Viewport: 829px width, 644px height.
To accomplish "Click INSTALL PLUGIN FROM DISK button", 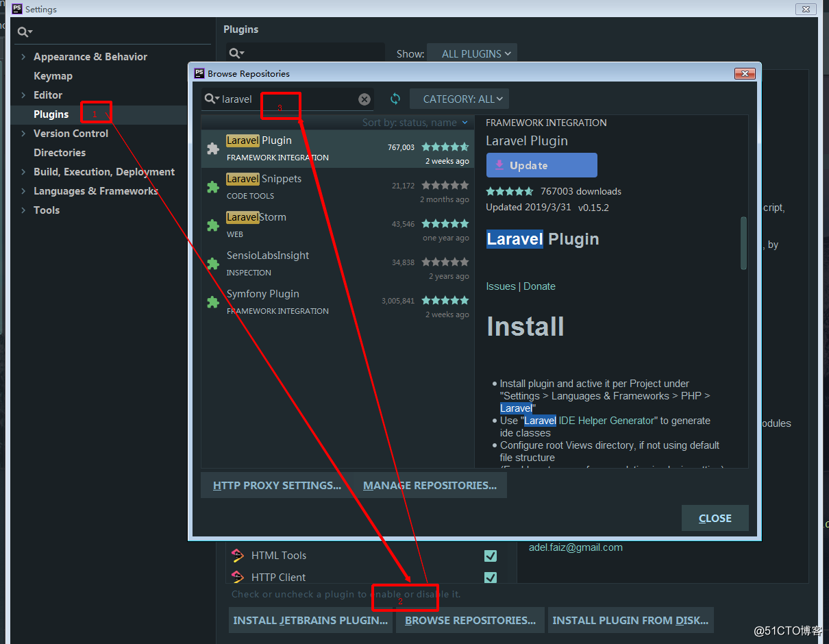I will tap(630, 620).
